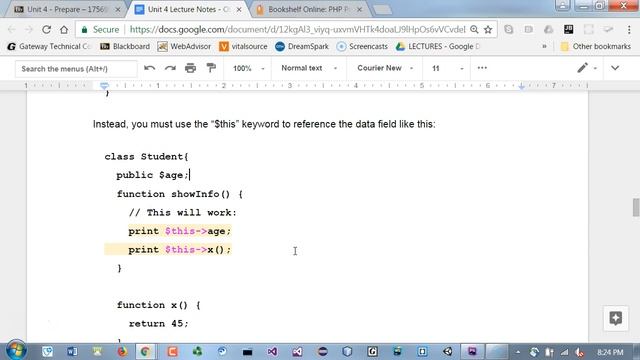This screenshot has width=640, height=360.
Task: Open the Courier New font dropdown
Action: [385, 68]
